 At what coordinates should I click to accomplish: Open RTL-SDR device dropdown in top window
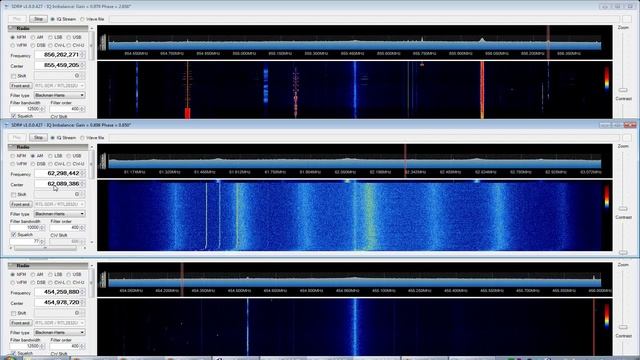[x=60, y=86]
